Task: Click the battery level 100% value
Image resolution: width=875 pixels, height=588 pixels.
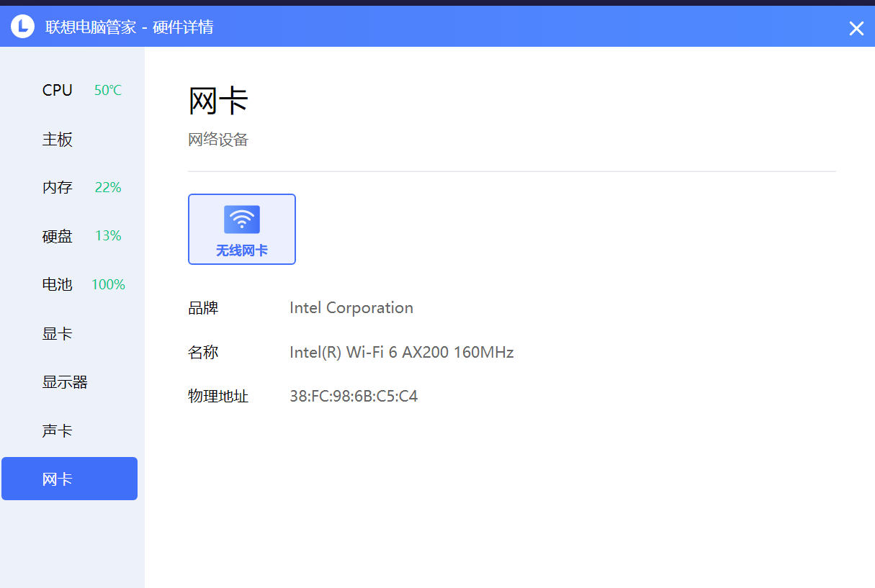Action: coord(108,285)
